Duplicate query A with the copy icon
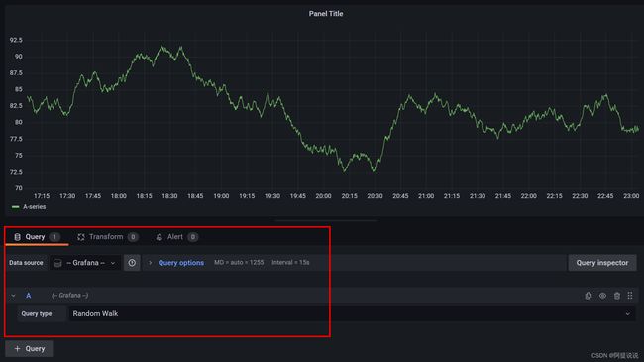Viewport: 644px width, 362px height. click(589, 296)
